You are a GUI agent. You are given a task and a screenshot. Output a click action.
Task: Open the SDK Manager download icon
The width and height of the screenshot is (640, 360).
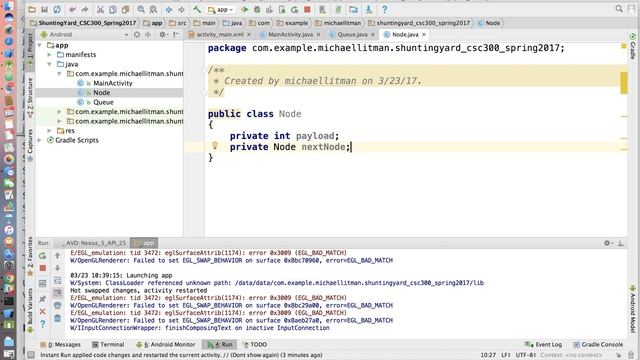[369, 9]
